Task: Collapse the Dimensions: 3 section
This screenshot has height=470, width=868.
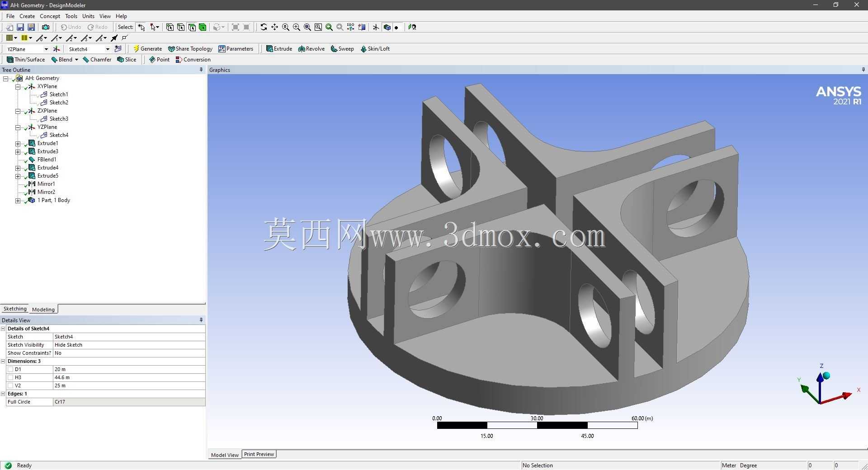Action: pyautogui.click(x=3, y=361)
